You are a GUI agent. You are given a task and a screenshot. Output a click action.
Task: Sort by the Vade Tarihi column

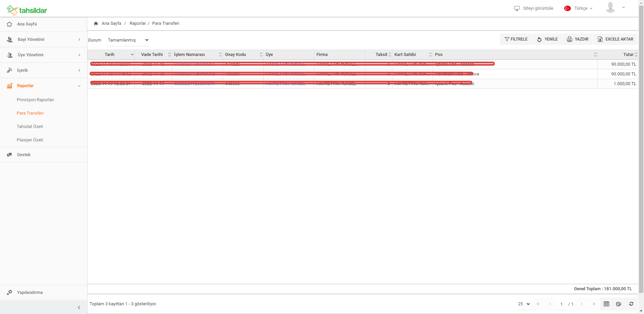click(153, 55)
